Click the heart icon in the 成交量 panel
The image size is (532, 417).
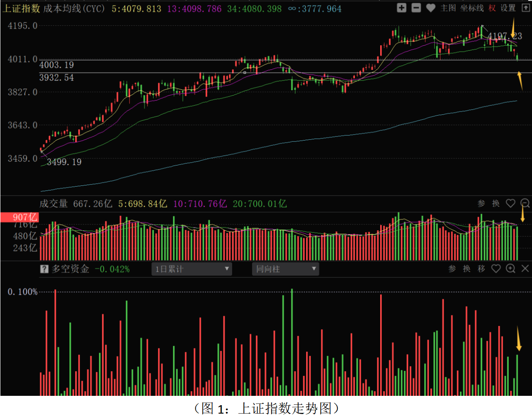coord(510,204)
